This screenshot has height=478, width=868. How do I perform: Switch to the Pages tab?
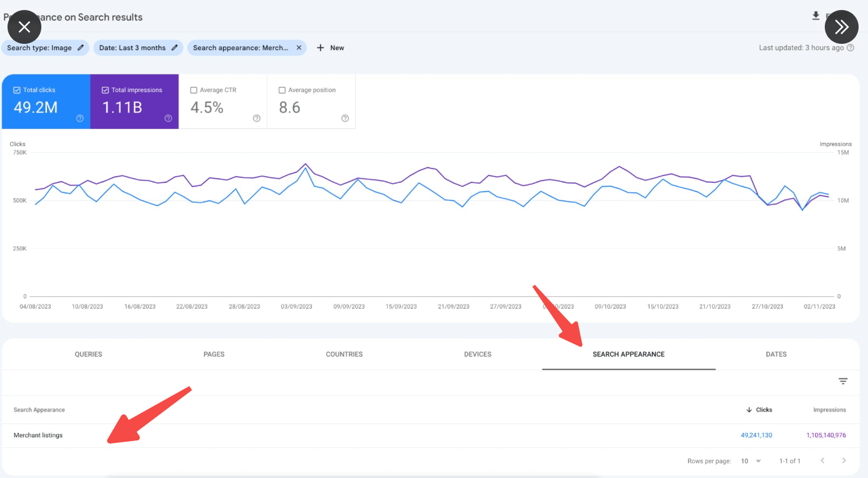[214, 355]
